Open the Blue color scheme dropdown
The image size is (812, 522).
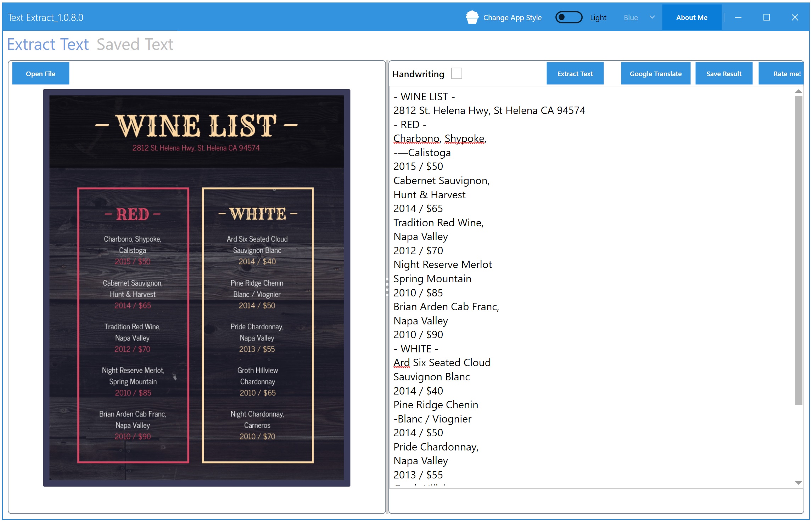tap(638, 17)
